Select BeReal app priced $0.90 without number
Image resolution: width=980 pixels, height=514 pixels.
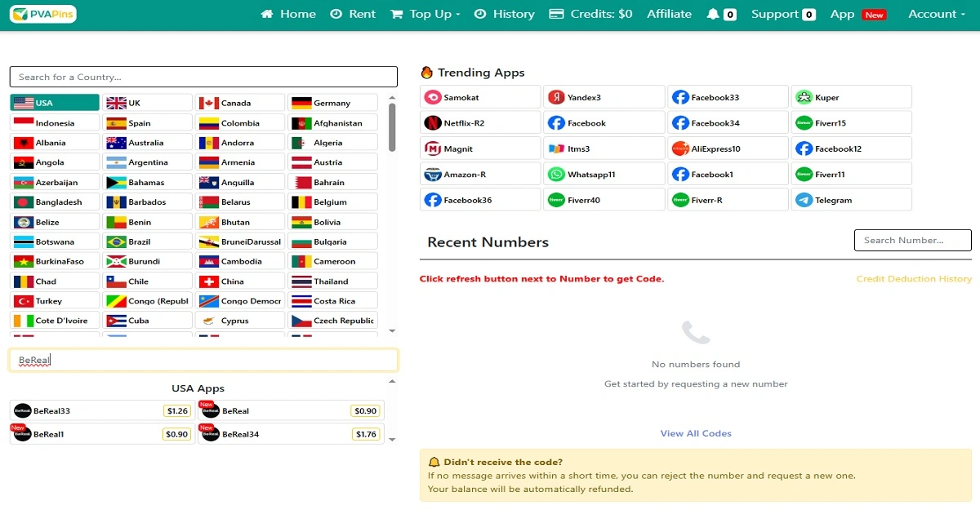tap(291, 410)
